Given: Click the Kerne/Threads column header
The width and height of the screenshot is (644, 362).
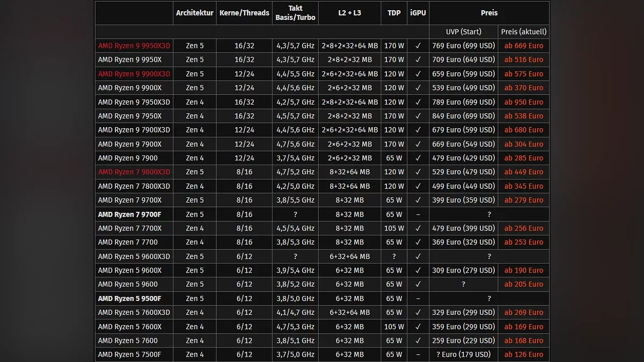Looking at the screenshot, I should coord(244,13).
